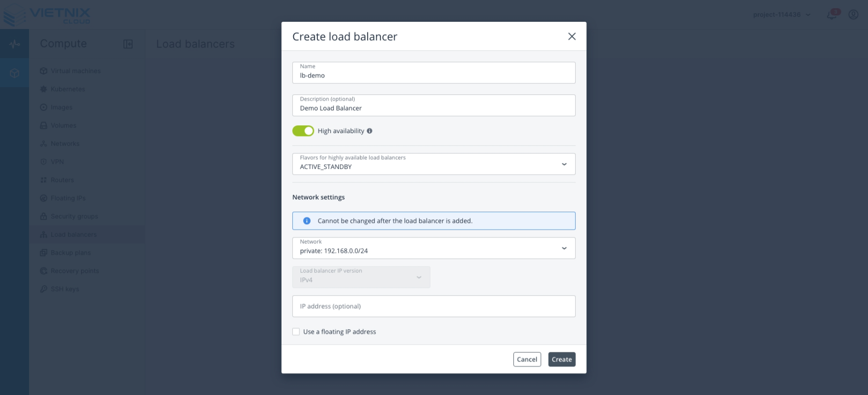Click the Security groups padlock icon
The height and width of the screenshot is (395, 868).
44,216
